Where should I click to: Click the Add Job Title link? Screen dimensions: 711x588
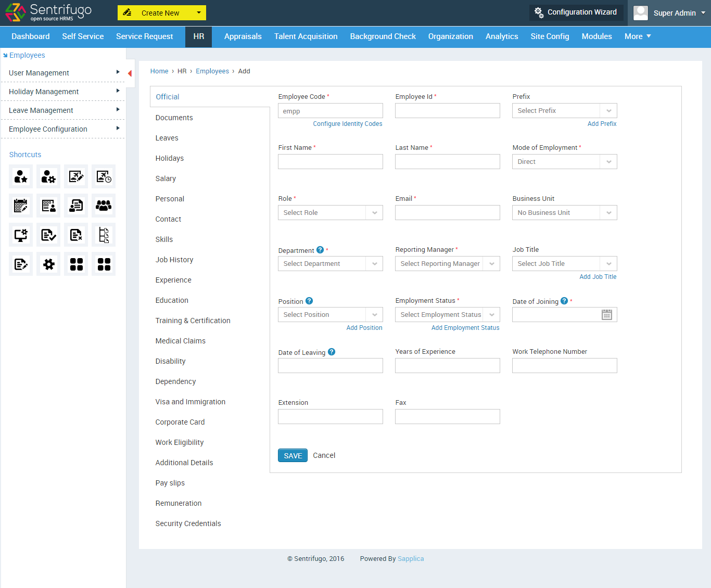[x=598, y=277]
